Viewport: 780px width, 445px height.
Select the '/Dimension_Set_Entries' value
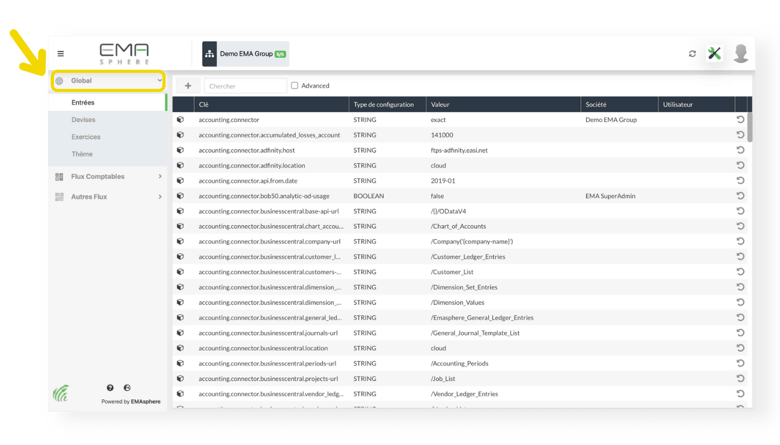point(464,287)
